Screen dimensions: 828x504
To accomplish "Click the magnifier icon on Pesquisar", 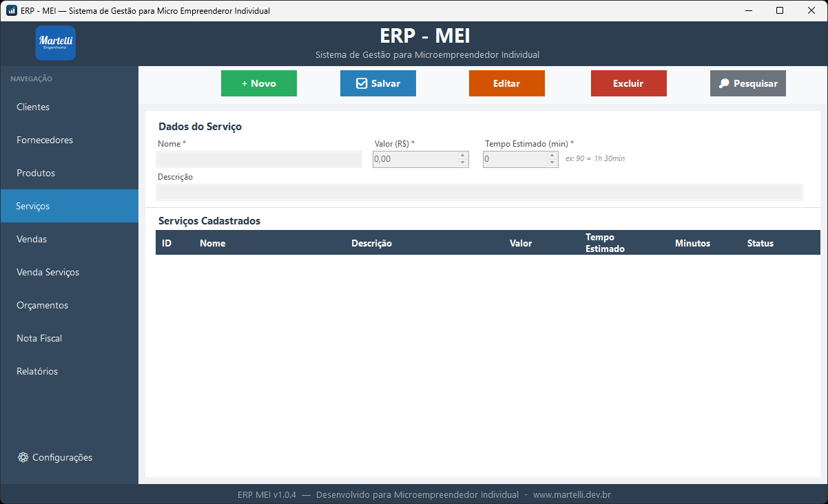I will (x=724, y=83).
